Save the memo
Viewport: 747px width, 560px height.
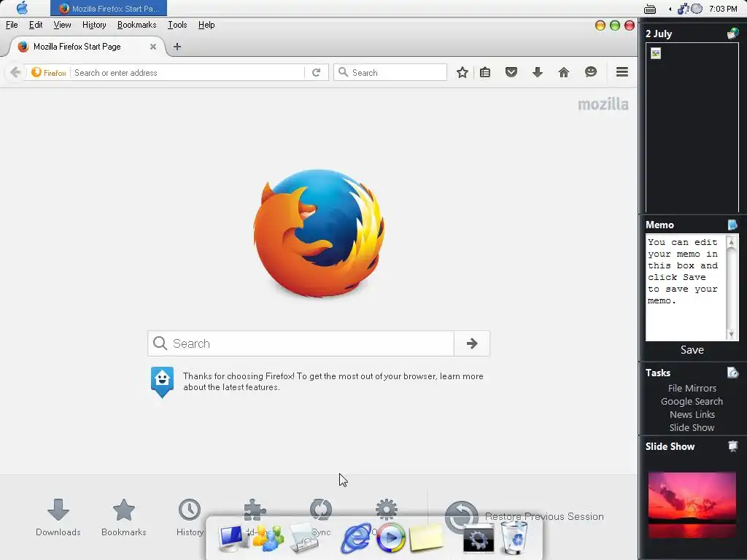click(692, 350)
